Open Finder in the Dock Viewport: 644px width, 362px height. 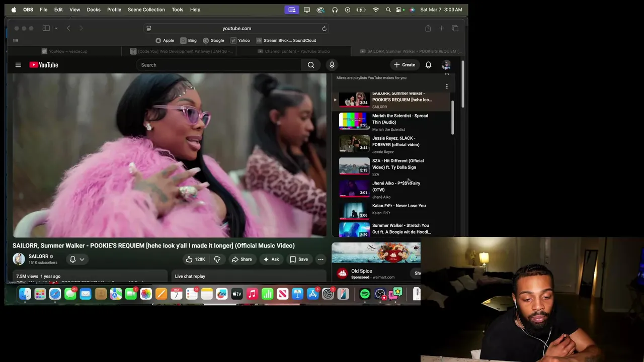click(25, 294)
